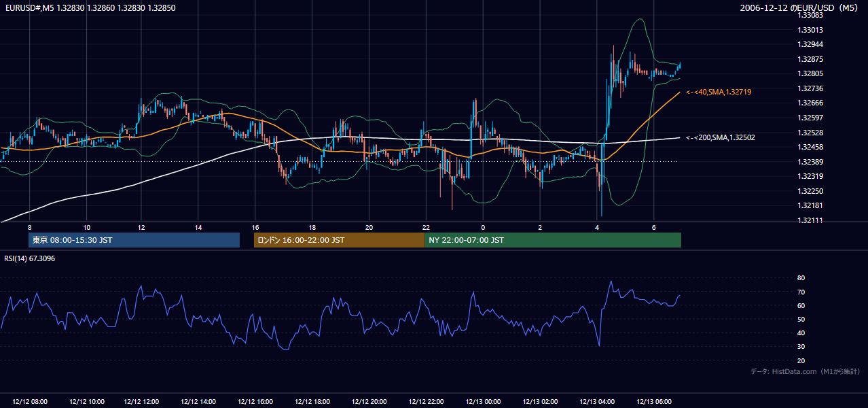Click RSI scale value 60
868x408 pixels.
click(x=801, y=305)
